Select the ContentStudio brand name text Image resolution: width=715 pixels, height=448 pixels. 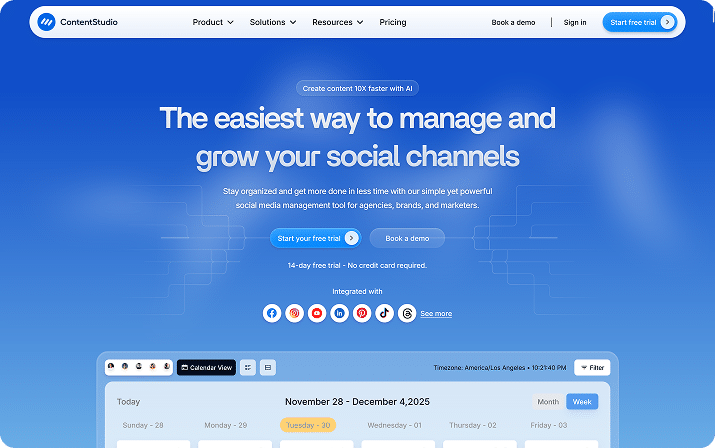tap(89, 22)
